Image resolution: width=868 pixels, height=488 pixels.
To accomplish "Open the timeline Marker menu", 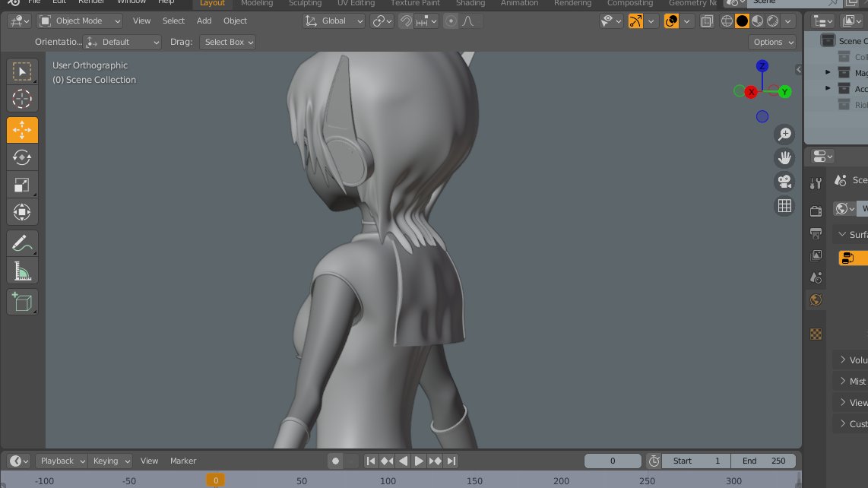I will point(183,461).
